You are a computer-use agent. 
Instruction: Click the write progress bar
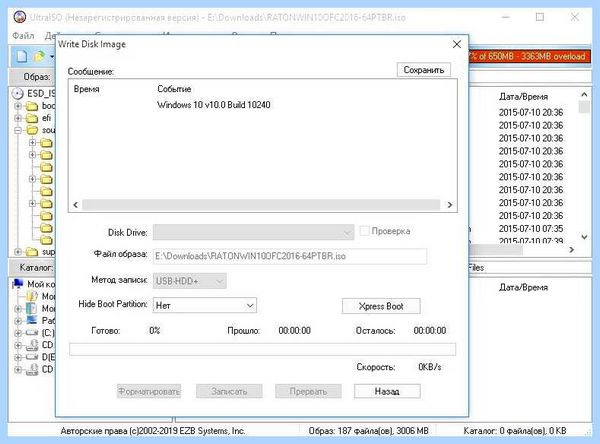[x=262, y=349]
